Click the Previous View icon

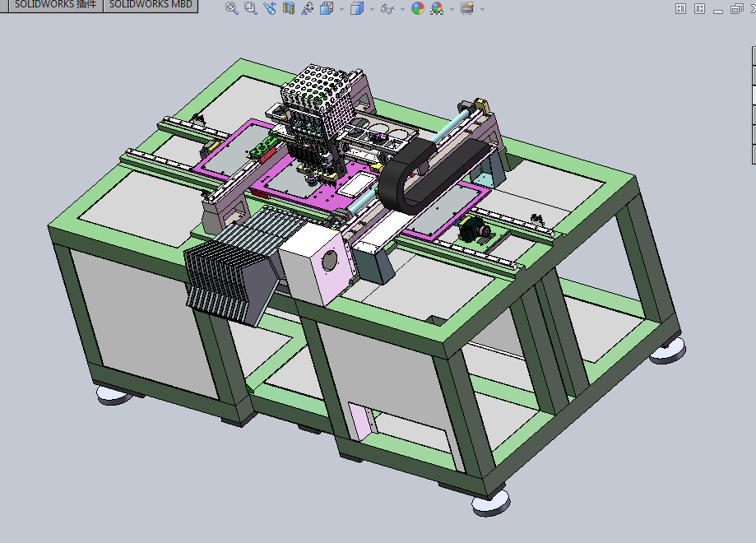[270, 8]
